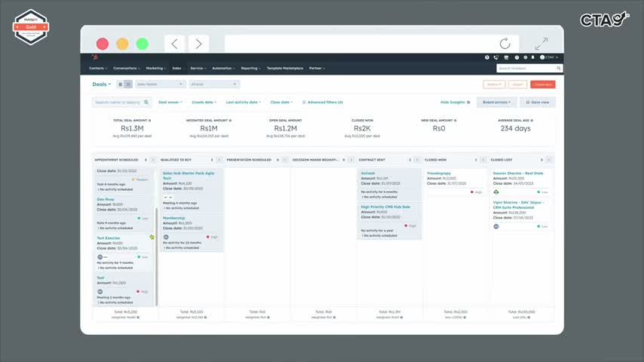Image resolution: width=644 pixels, height=362 pixels.
Task: Open the Contacts menu
Action: (98, 68)
